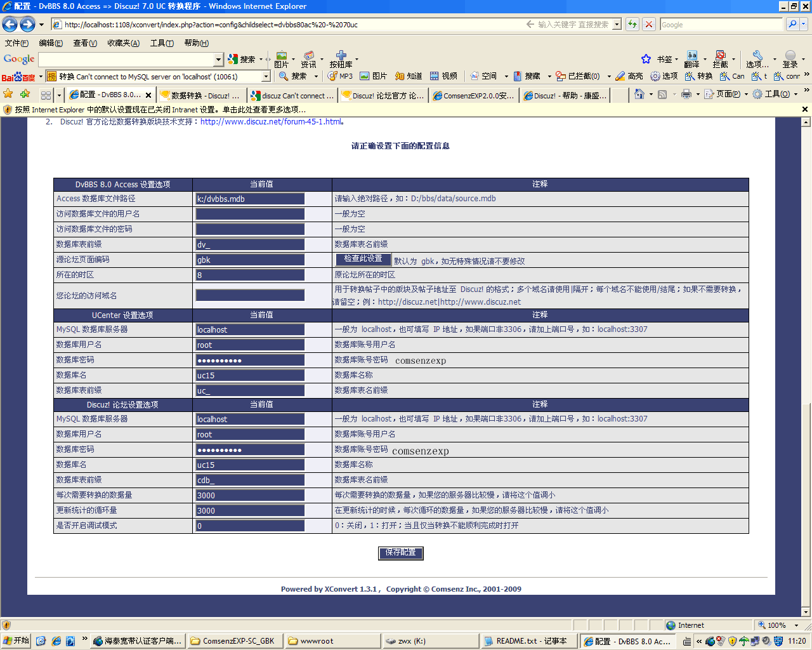Switch to the 数据转换 - Discuz! tab
Image resolution: width=812 pixels, height=650 pixels.
pos(201,95)
